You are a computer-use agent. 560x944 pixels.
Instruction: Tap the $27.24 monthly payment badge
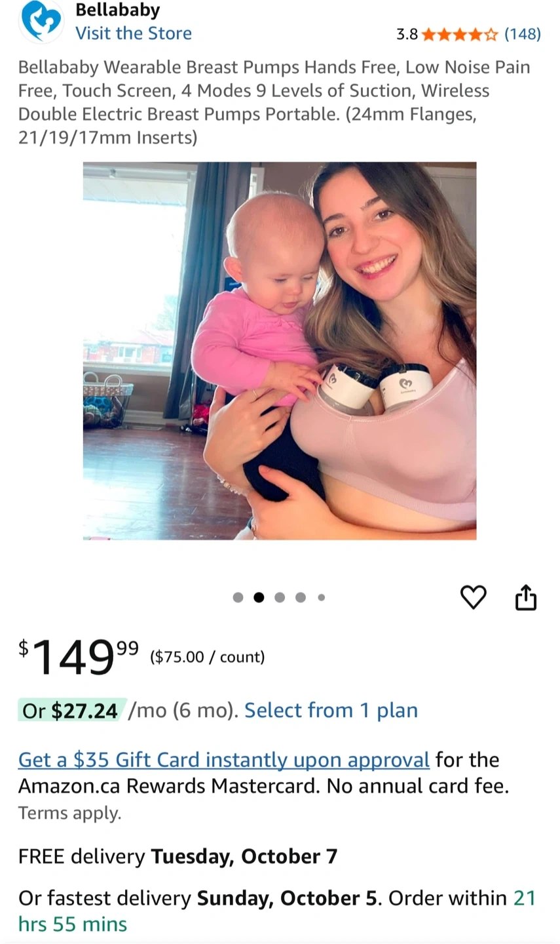click(71, 711)
